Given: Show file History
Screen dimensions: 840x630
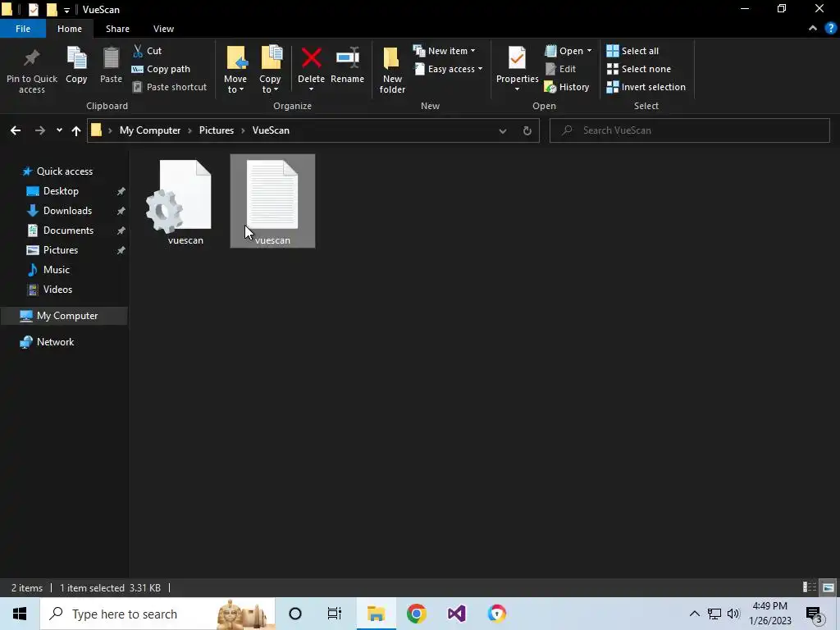Looking at the screenshot, I should (567, 87).
